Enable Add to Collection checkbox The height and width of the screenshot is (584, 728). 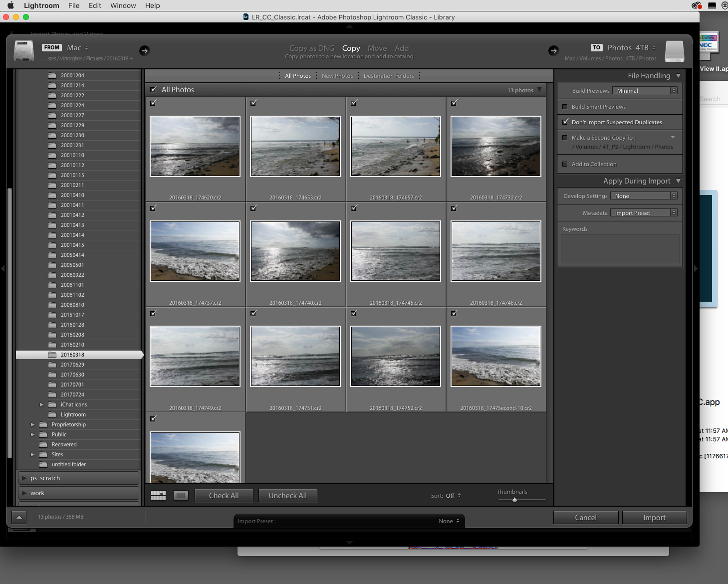(565, 164)
